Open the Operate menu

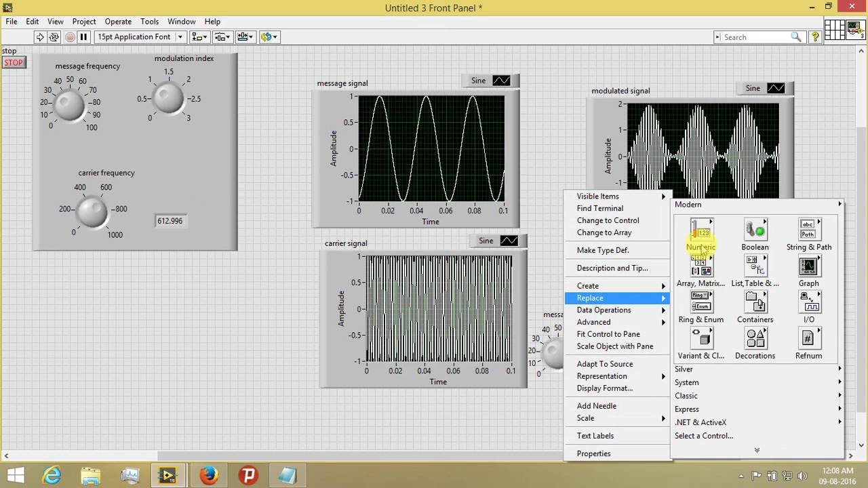click(118, 22)
